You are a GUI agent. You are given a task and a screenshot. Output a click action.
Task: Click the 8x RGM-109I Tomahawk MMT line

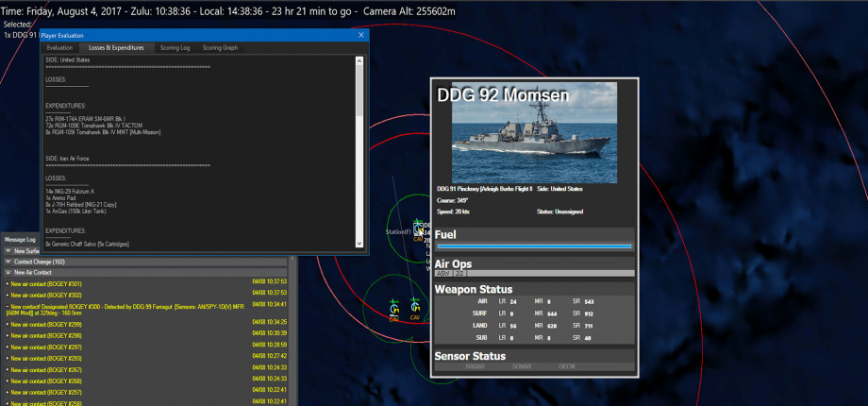tap(103, 132)
